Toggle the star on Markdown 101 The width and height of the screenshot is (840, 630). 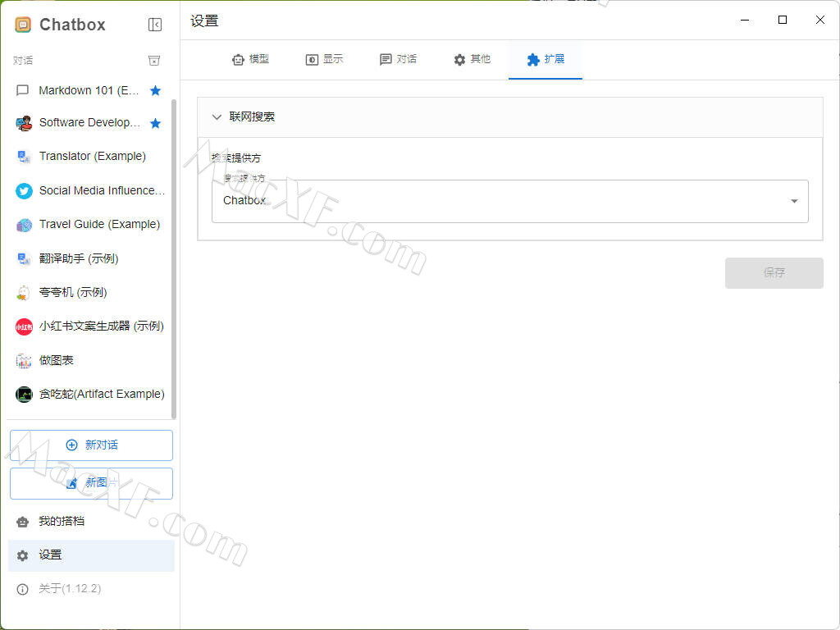point(155,90)
